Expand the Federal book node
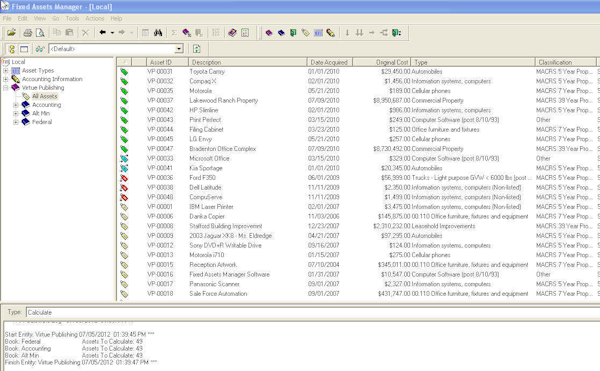Viewport: 600px width, 371px height. 16,122
